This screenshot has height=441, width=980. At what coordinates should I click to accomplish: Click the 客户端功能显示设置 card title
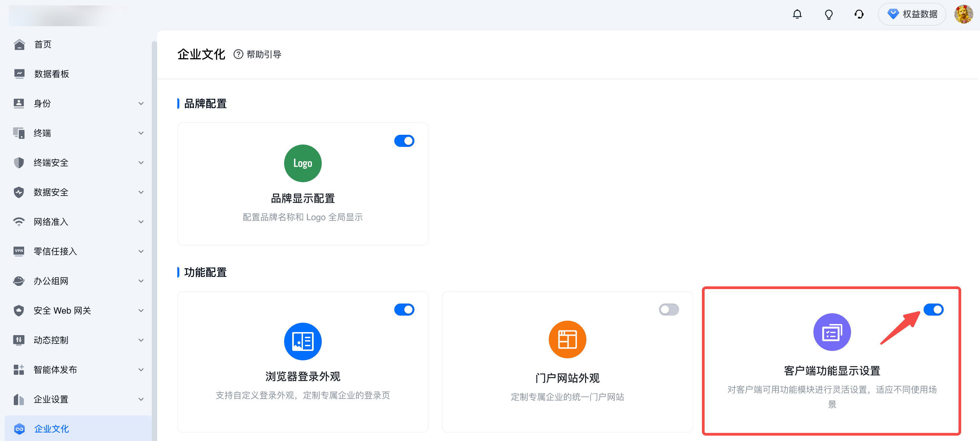832,370
